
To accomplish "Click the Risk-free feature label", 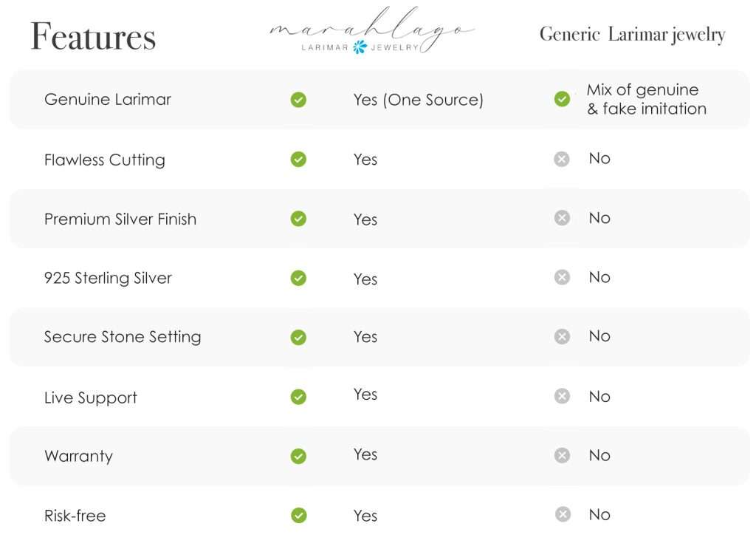I will click(75, 516).
